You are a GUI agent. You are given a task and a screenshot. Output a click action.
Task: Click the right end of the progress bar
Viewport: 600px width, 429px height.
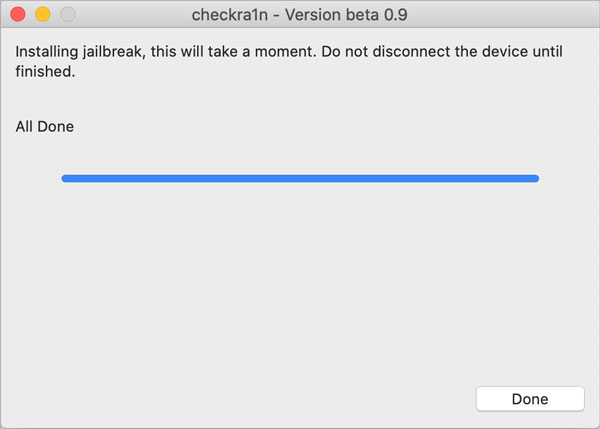point(534,178)
